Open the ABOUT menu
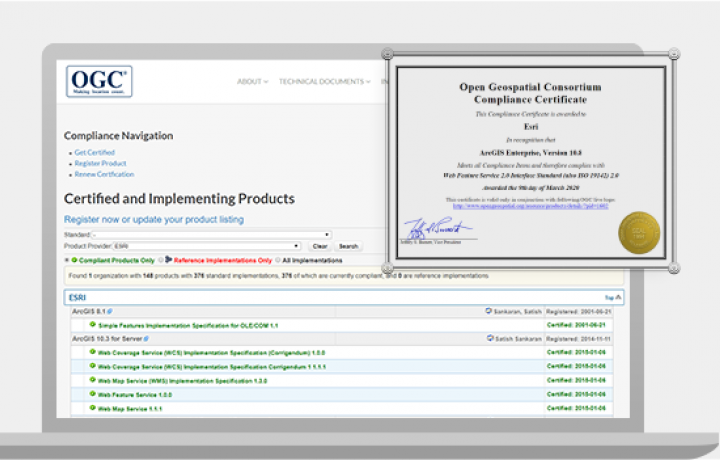 252,82
